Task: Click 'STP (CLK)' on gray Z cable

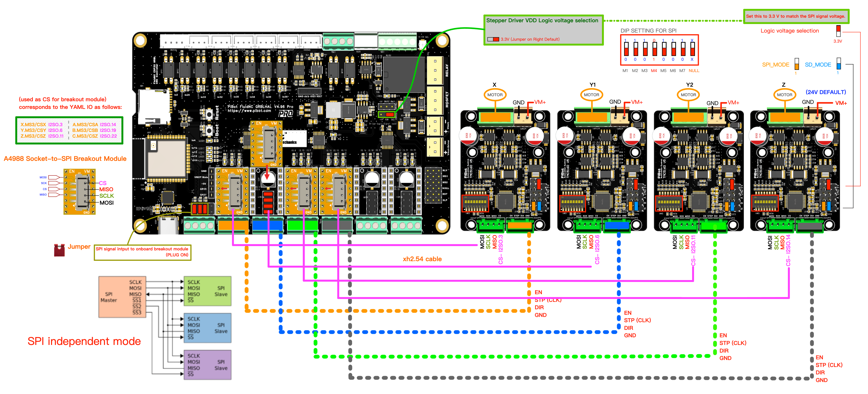Action: click(x=829, y=365)
